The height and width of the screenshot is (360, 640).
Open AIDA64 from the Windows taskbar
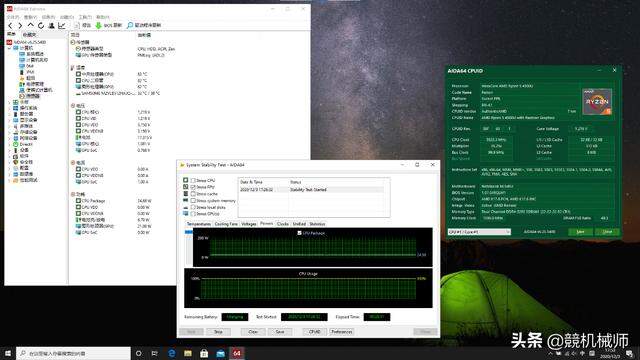coord(237,353)
